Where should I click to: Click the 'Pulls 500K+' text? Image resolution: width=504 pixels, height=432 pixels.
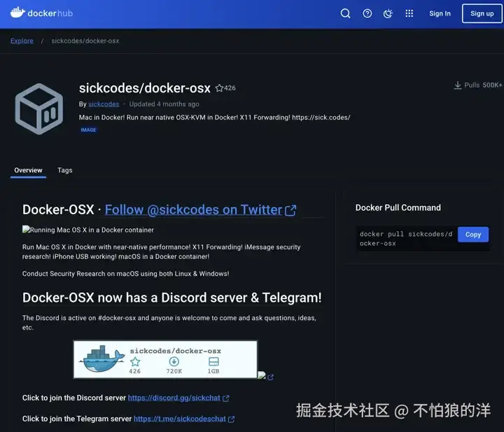[483, 85]
